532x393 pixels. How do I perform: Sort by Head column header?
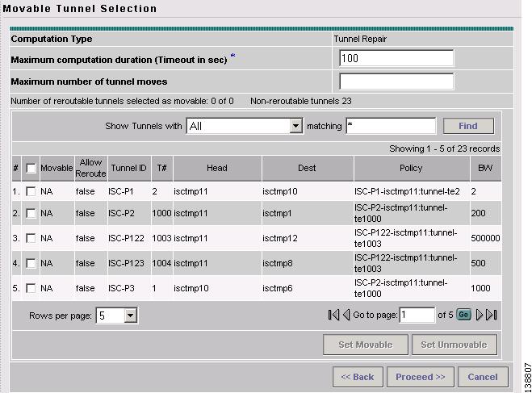217,168
